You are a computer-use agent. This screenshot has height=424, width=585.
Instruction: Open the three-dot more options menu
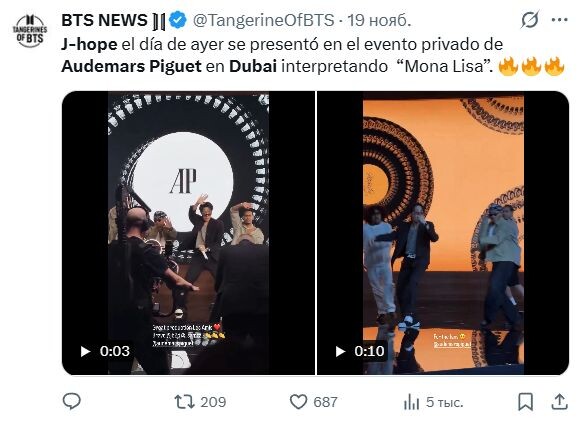pyautogui.click(x=560, y=20)
